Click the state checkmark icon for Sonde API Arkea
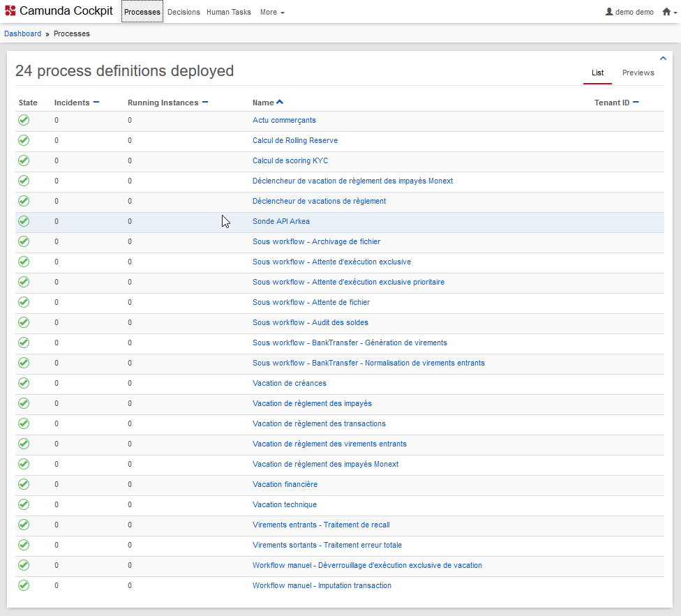Image resolution: width=681 pixels, height=616 pixels. pyautogui.click(x=24, y=221)
